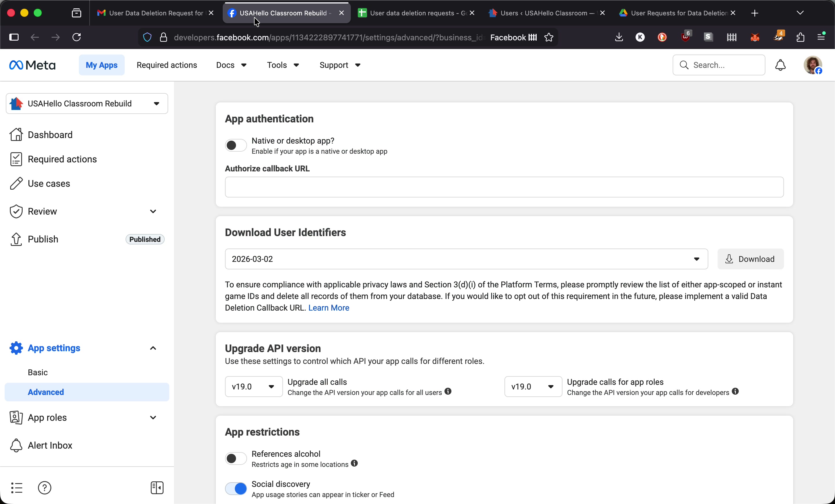The image size is (835, 504).
Task: Open the Alert Inbox page
Action: (50, 445)
